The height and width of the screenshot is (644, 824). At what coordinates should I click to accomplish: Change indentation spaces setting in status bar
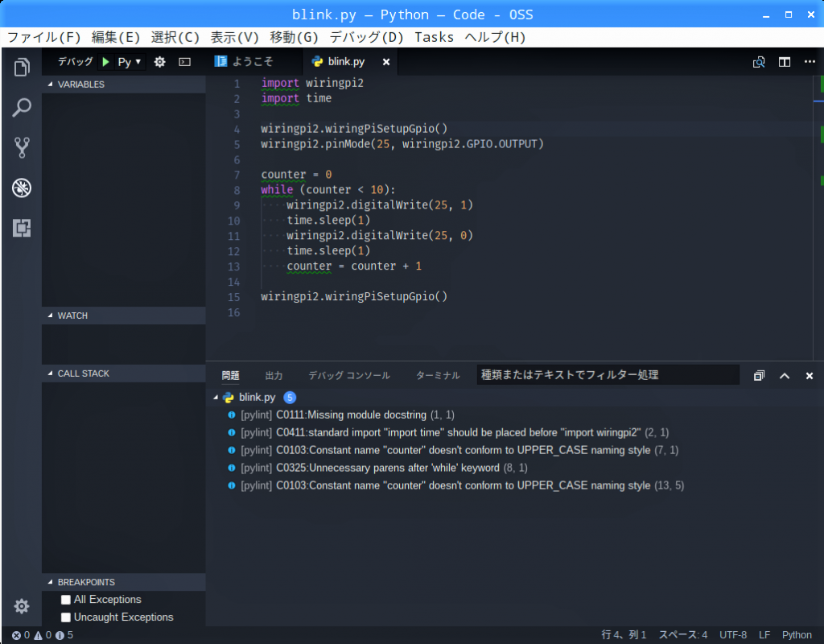[x=683, y=635]
